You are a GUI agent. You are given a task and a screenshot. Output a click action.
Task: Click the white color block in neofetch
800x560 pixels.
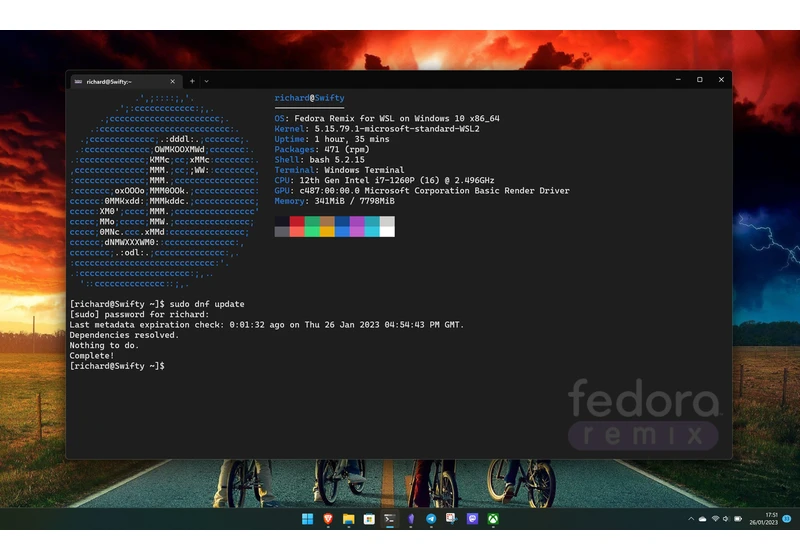[x=387, y=232]
